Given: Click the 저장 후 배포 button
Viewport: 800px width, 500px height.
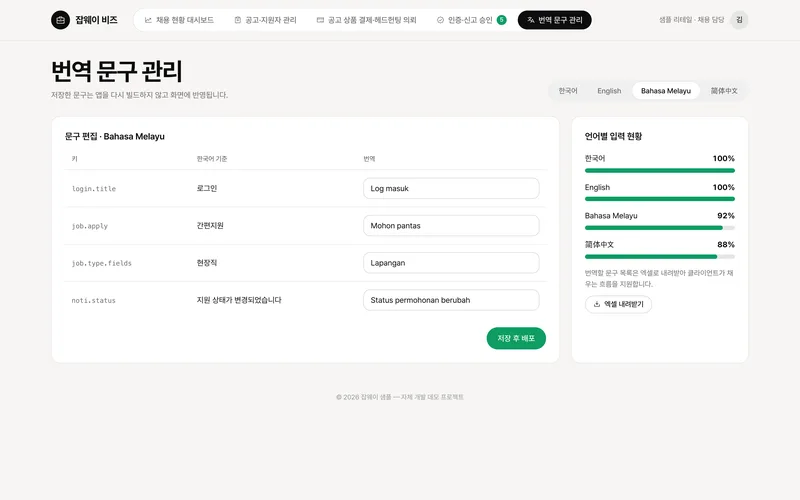Looking at the screenshot, I should coord(516,338).
